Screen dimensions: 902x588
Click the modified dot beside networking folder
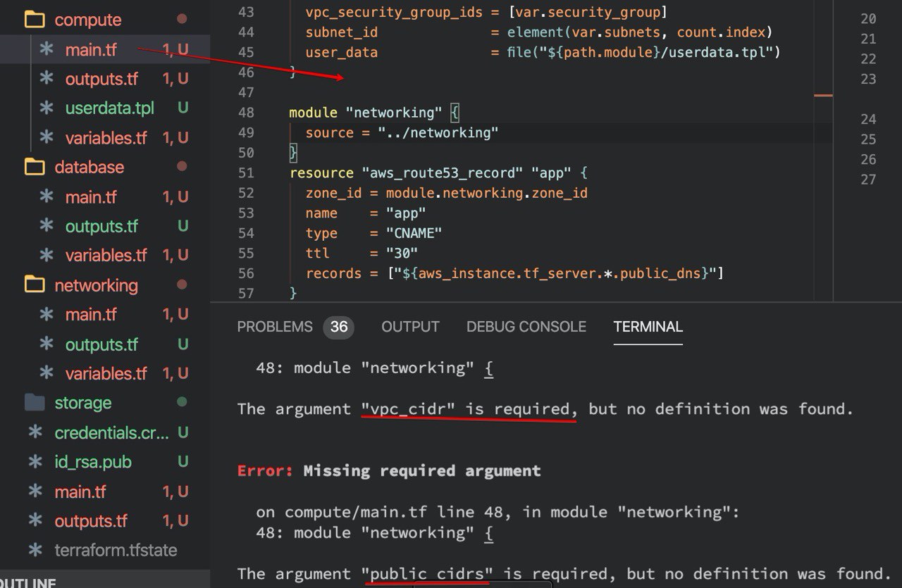coord(182,284)
